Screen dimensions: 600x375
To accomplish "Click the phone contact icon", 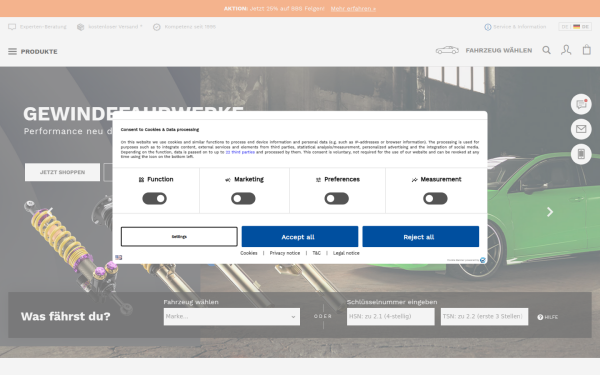I will (x=581, y=154).
